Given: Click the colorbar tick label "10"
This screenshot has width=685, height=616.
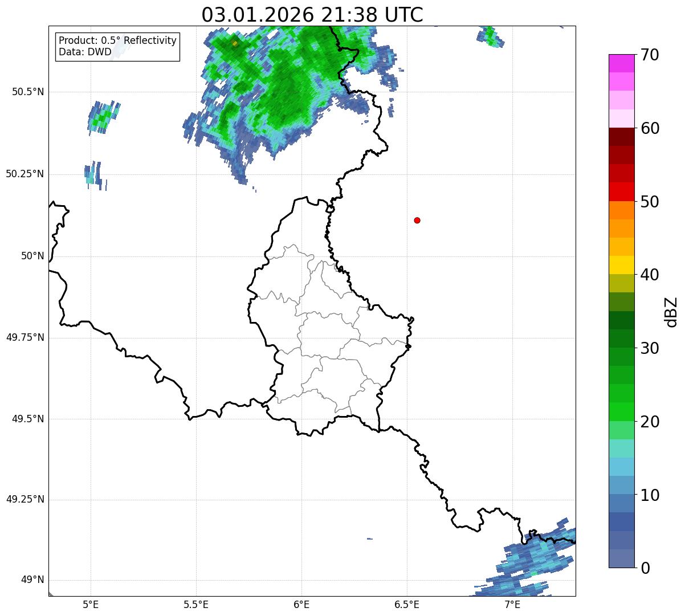Looking at the screenshot, I should click(x=650, y=495).
